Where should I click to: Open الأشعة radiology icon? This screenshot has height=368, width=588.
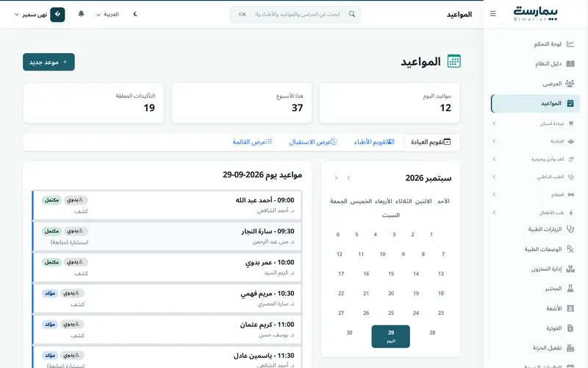pyautogui.click(x=570, y=308)
